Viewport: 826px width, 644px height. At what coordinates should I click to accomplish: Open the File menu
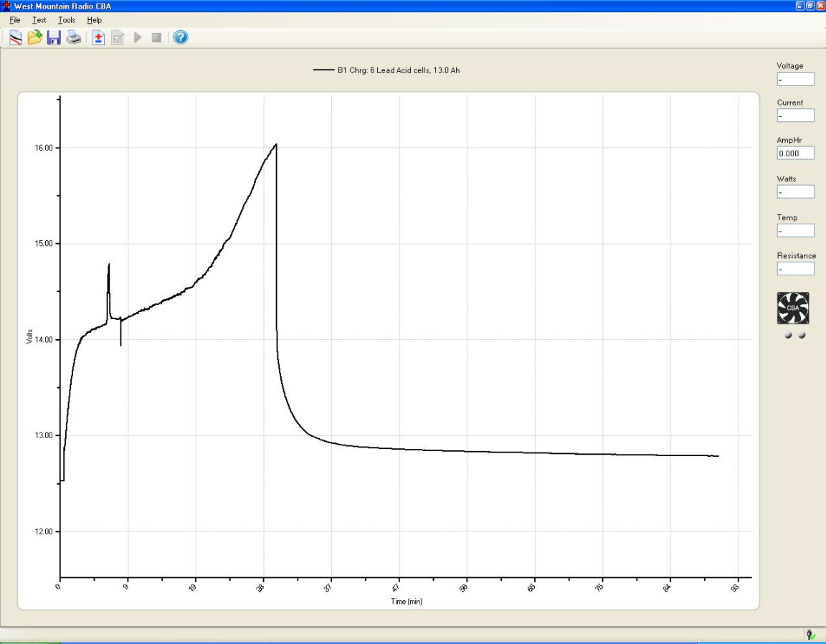pos(15,20)
